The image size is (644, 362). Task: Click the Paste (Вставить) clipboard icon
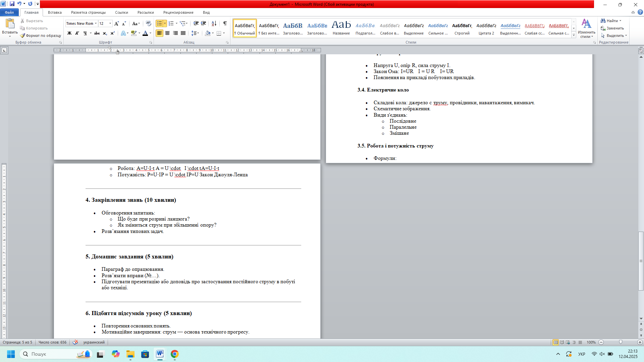(x=10, y=24)
